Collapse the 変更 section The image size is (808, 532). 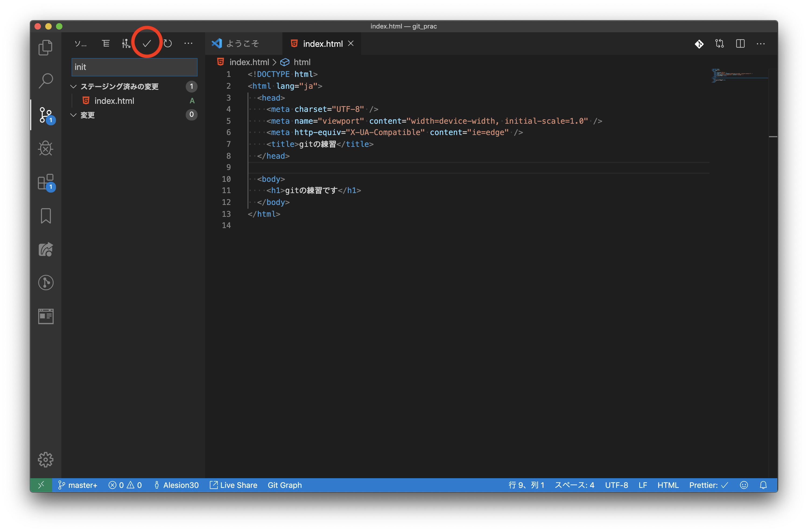[73, 115]
